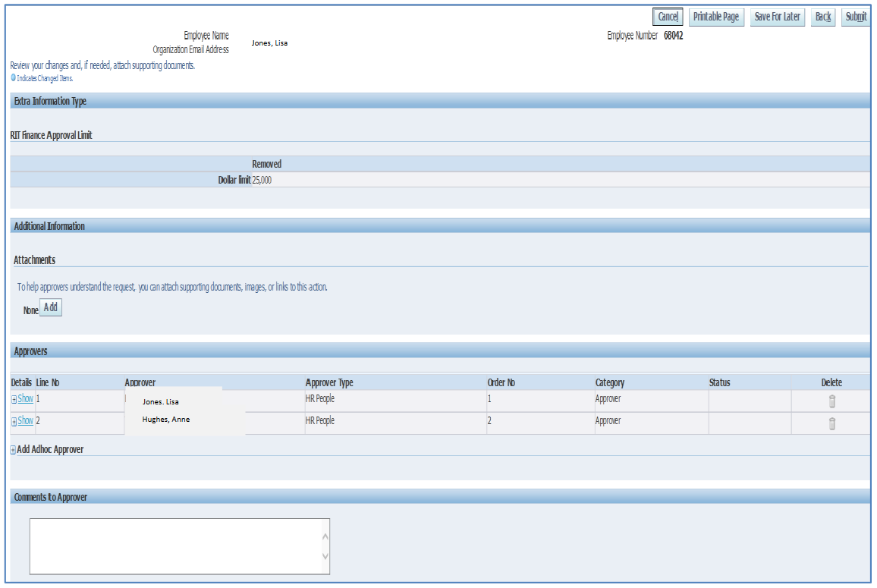Click plus icon beside Show in line 1
The image size is (877, 588).
click(x=14, y=400)
